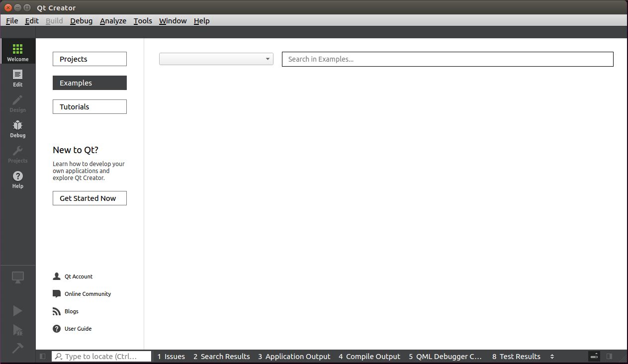Image resolution: width=628 pixels, height=364 pixels.
Task: Open the Tools menu
Action: [143, 21]
